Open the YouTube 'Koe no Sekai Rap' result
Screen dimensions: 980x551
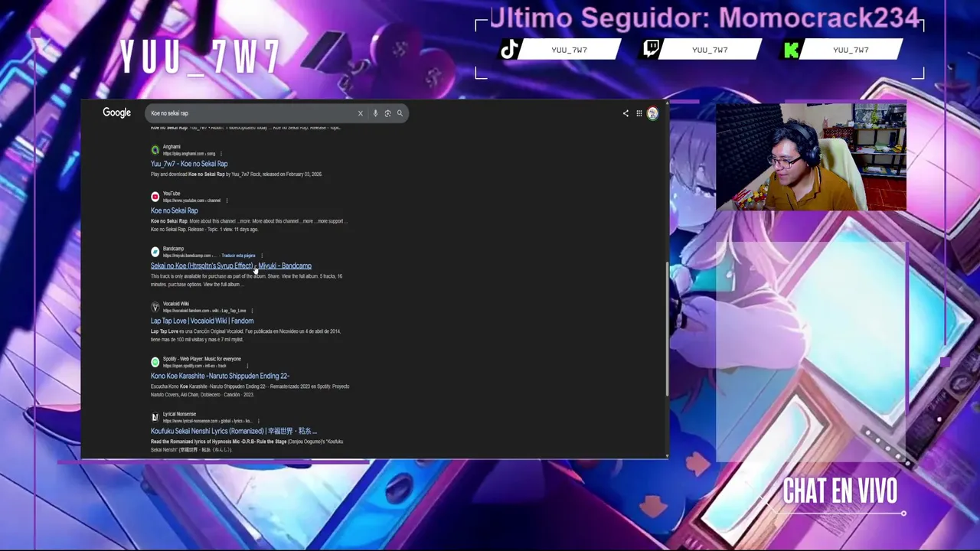(x=175, y=210)
